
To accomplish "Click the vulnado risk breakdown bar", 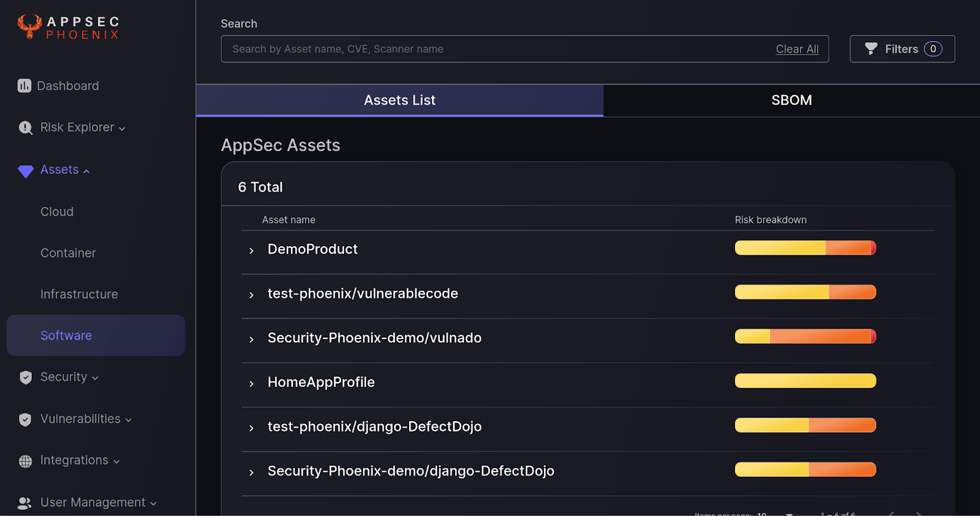I will (x=805, y=336).
